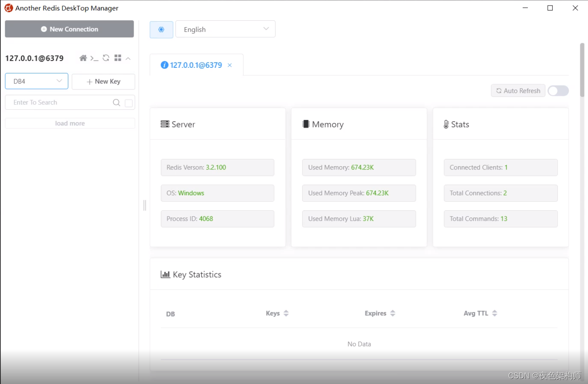Click the Used Memory Lua: 37K field
588x384 pixels.
[x=359, y=219]
